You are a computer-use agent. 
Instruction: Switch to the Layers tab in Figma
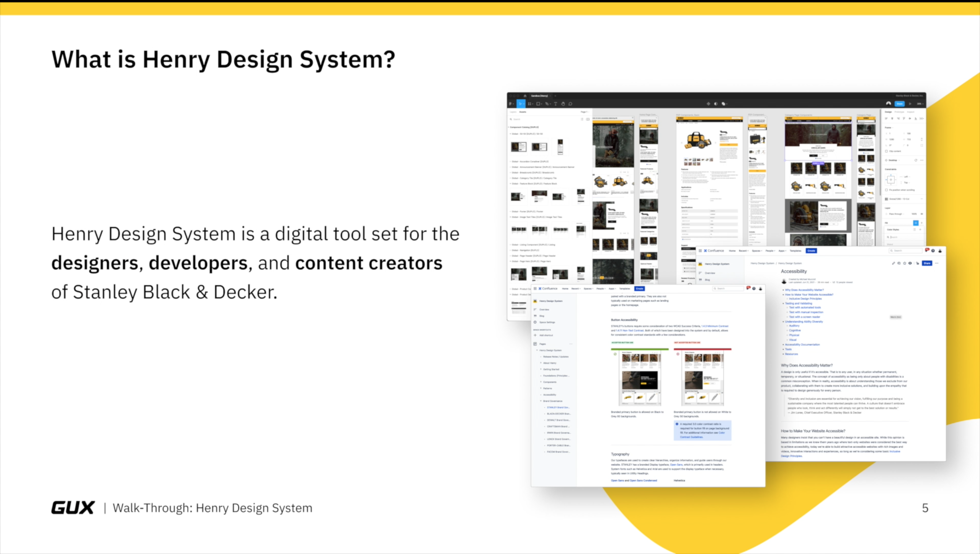coord(513,112)
